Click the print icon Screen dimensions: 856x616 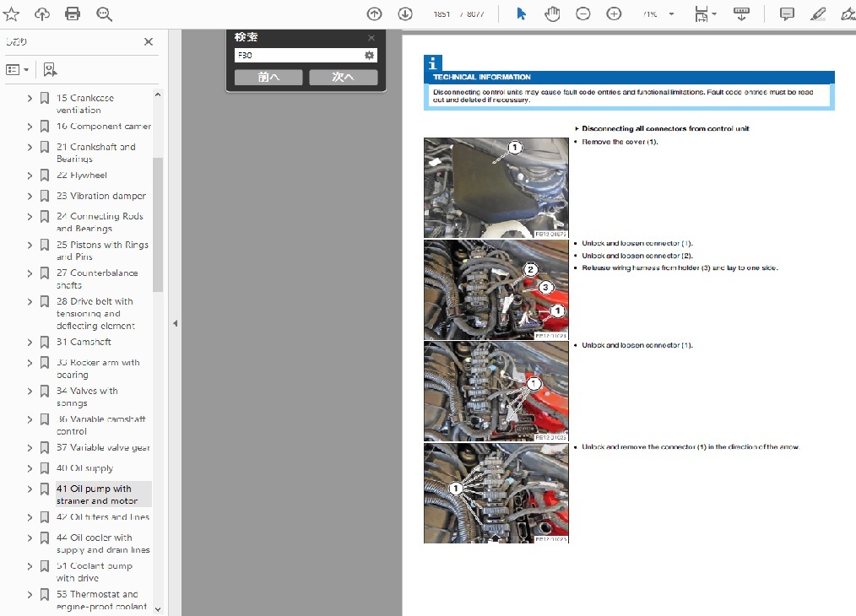click(x=73, y=14)
